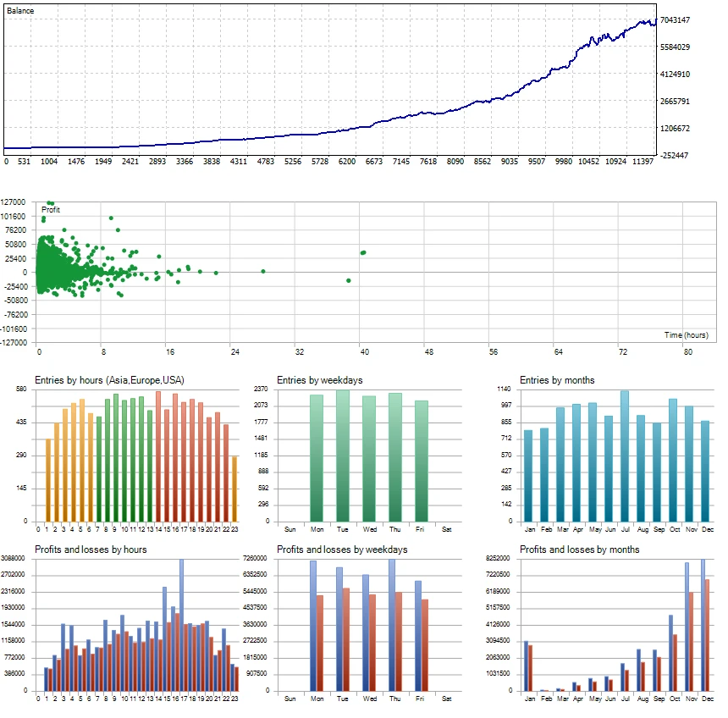Click Friday bar in Entries by weekdays
This screenshot has width=728, height=718.
[x=422, y=461]
